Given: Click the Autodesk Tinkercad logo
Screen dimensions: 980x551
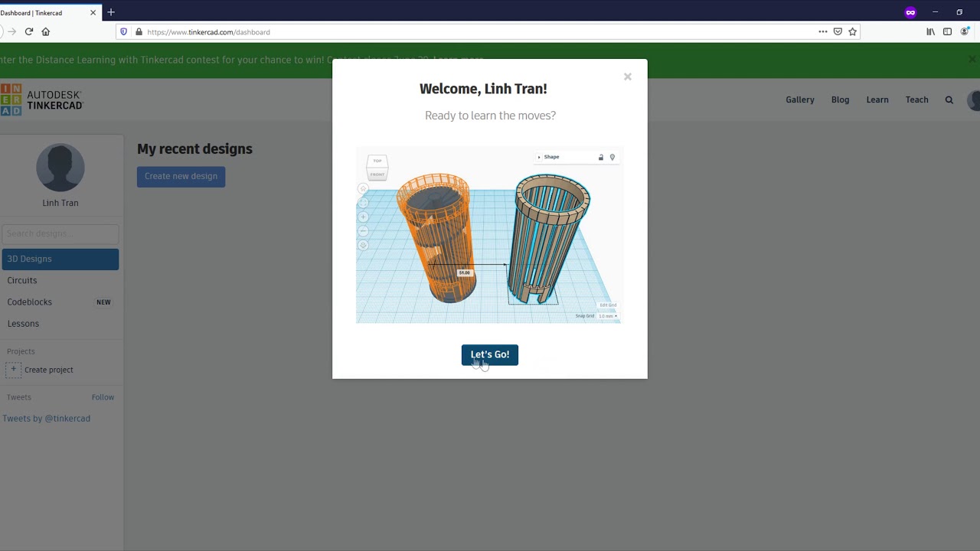Looking at the screenshot, I should pos(41,100).
